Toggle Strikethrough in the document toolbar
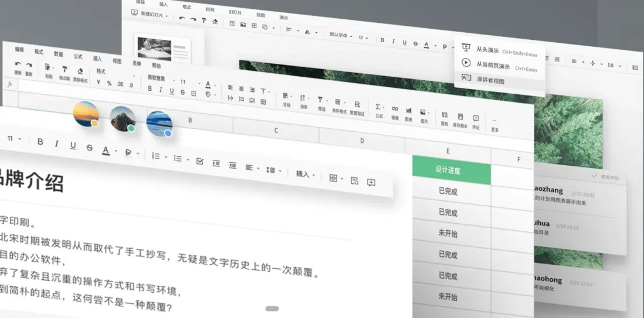Viewport: 644px width, 318px height. coord(90,148)
